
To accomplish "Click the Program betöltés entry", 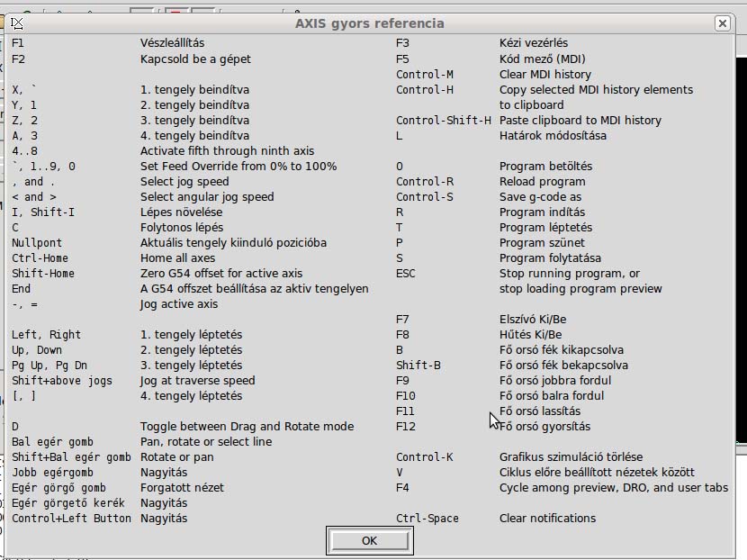I will [x=545, y=167].
